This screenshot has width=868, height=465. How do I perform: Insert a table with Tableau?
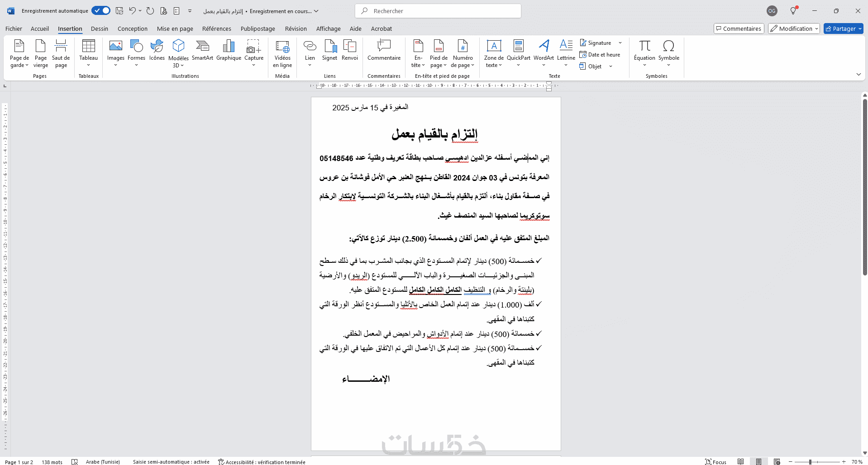[x=88, y=53]
